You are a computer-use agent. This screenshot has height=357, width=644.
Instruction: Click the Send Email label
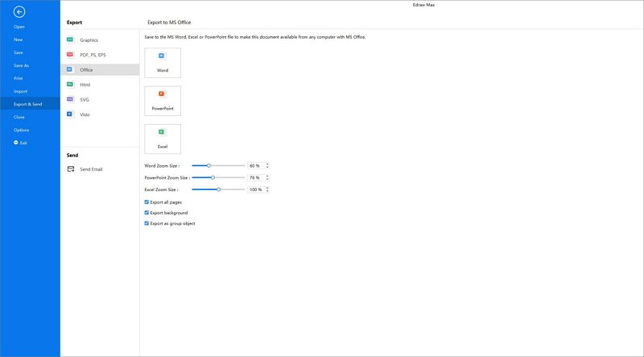tap(91, 169)
